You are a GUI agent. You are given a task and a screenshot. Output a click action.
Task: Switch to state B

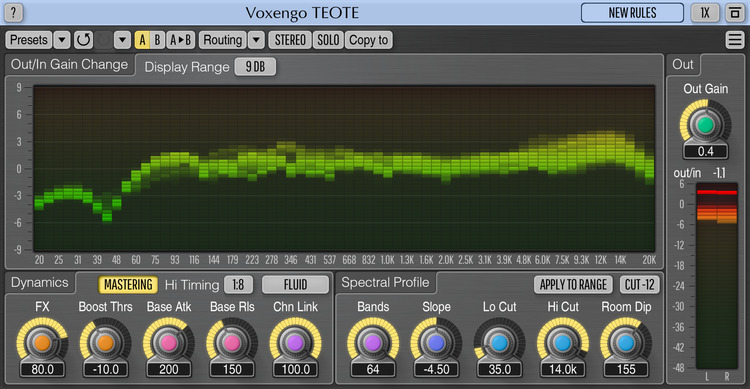(x=157, y=40)
